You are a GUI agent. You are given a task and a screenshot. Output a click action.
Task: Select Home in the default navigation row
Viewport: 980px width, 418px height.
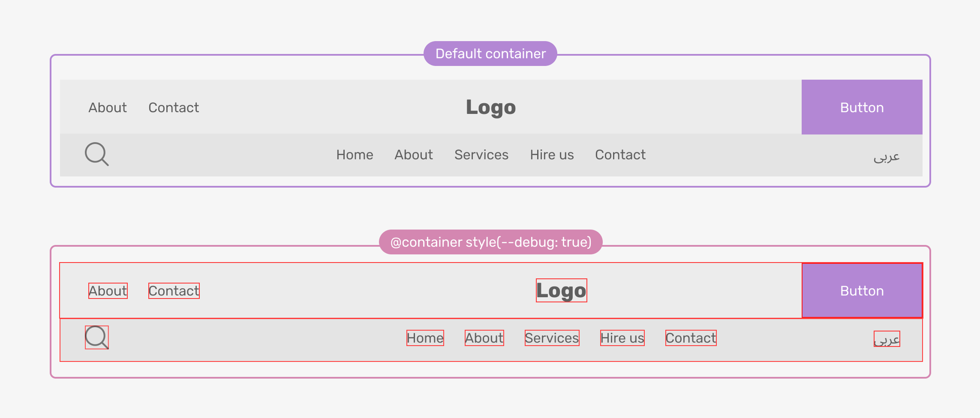point(355,155)
